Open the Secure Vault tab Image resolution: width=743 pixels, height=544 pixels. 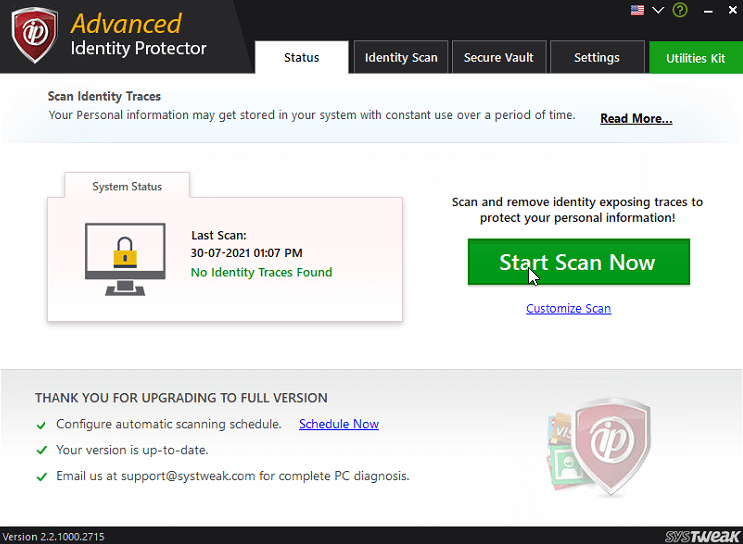click(x=498, y=57)
